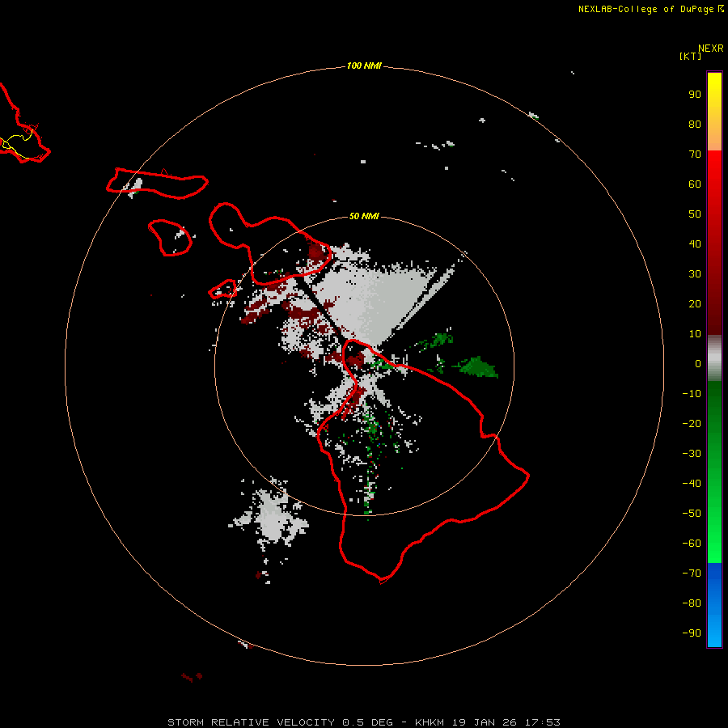Select the -10 knot colorbar label
728x728 pixels.
click(692, 394)
